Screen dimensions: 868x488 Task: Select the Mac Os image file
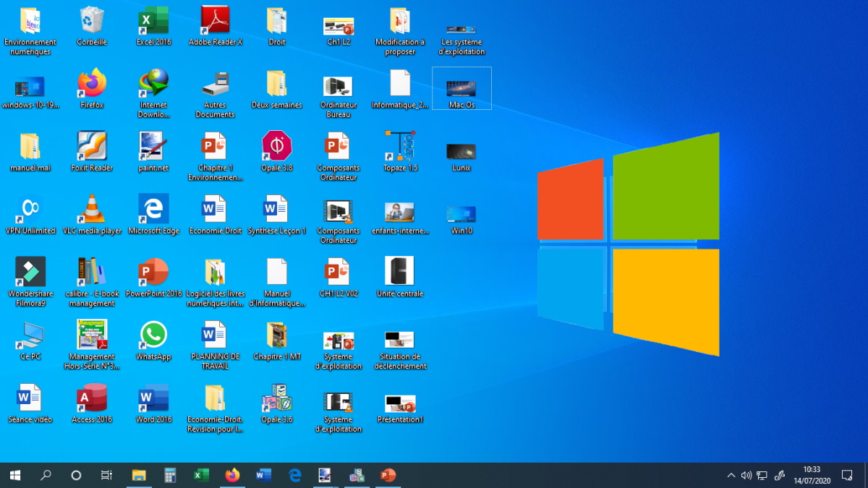tap(461, 90)
